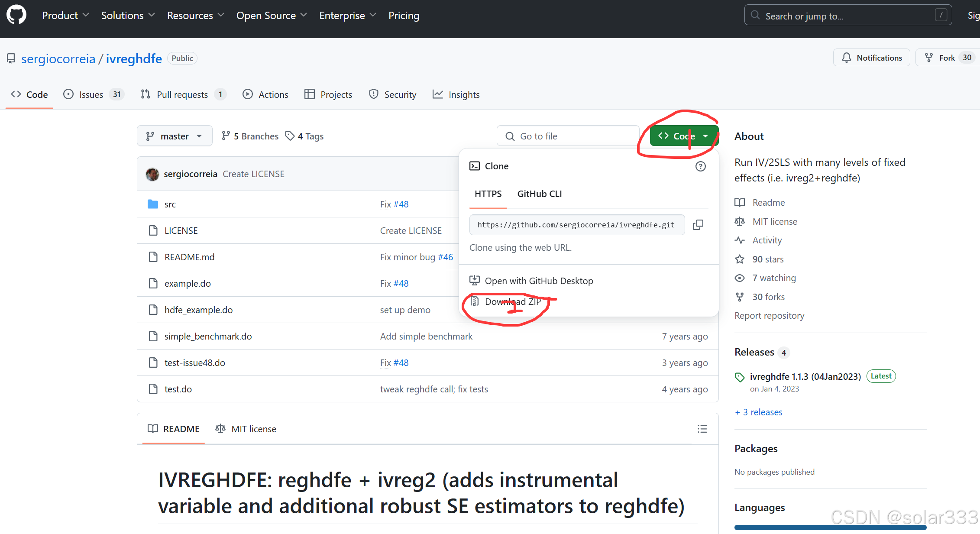Switch to the GitHub CLI tab
This screenshot has width=980, height=534.
539,194
